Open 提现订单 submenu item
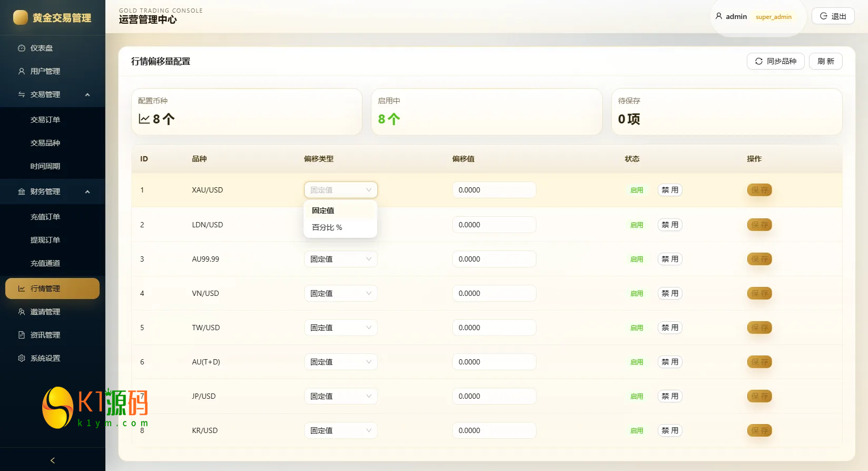The width and height of the screenshot is (868, 471). 53,240
